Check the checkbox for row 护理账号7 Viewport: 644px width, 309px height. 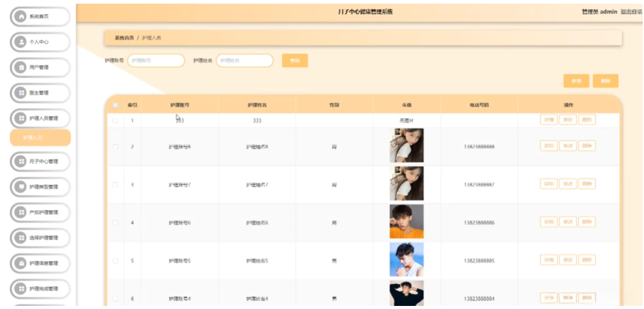pos(116,184)
